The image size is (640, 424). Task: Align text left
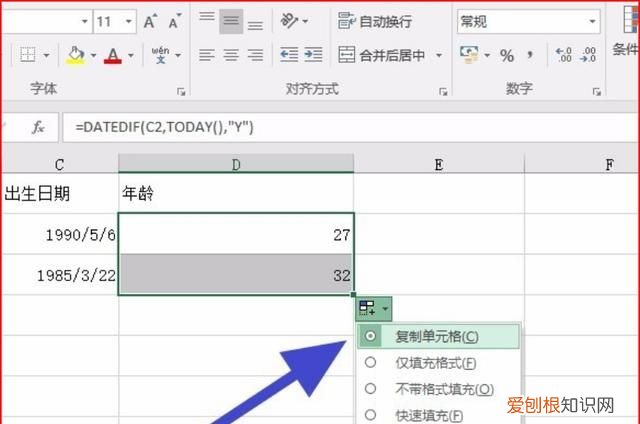(x=207, y=55)
